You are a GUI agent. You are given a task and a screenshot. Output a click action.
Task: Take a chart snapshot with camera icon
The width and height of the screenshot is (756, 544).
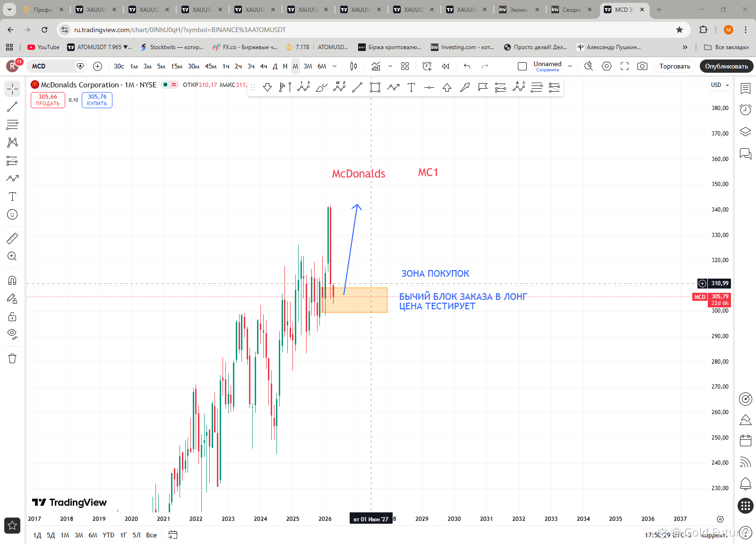coord(642,66)
